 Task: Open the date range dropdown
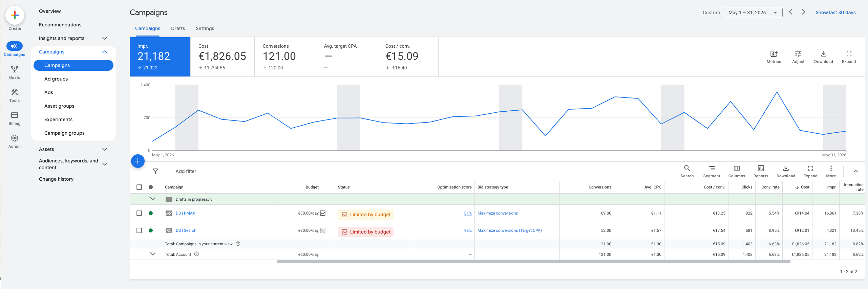click(x=753, y=13)
